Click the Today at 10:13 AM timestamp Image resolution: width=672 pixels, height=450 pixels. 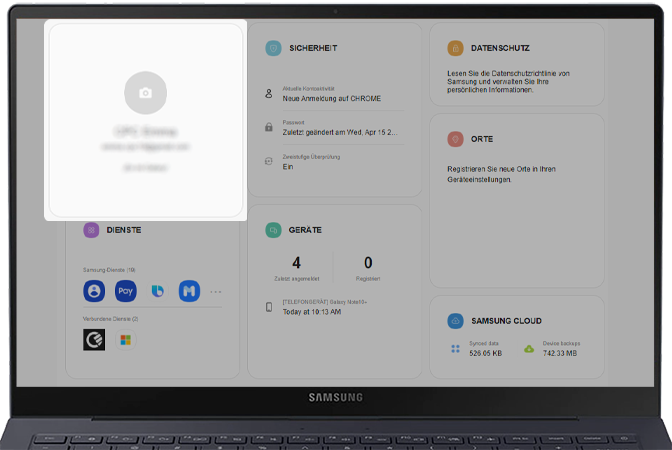click(312, 312)
